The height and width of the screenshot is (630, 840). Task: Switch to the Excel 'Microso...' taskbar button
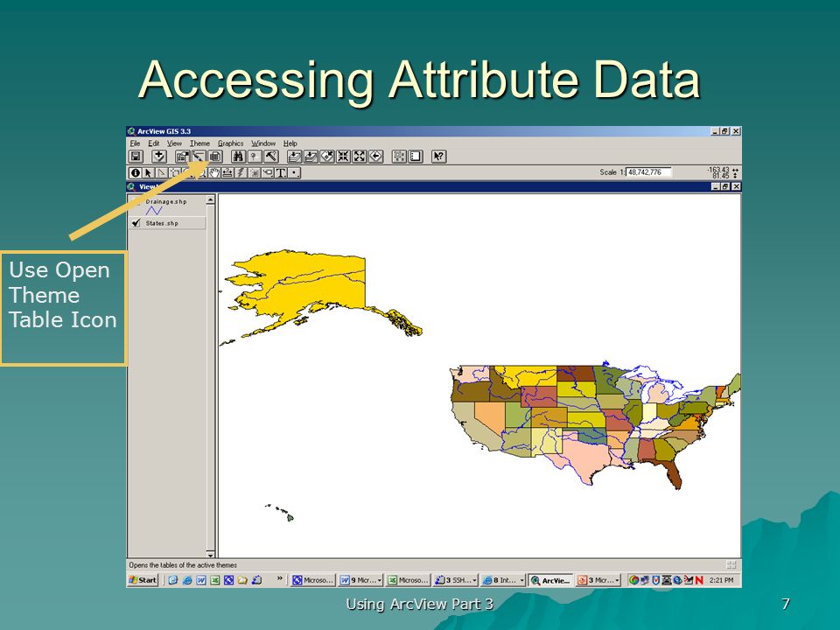tap(409, 580)
